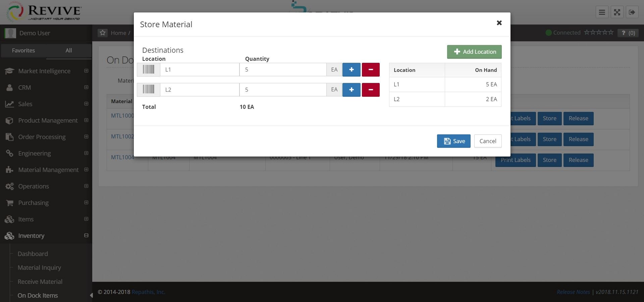This screenshot has width=644, height=302.
Task: Click the favorite star icon beside Home
Action: 103,33
